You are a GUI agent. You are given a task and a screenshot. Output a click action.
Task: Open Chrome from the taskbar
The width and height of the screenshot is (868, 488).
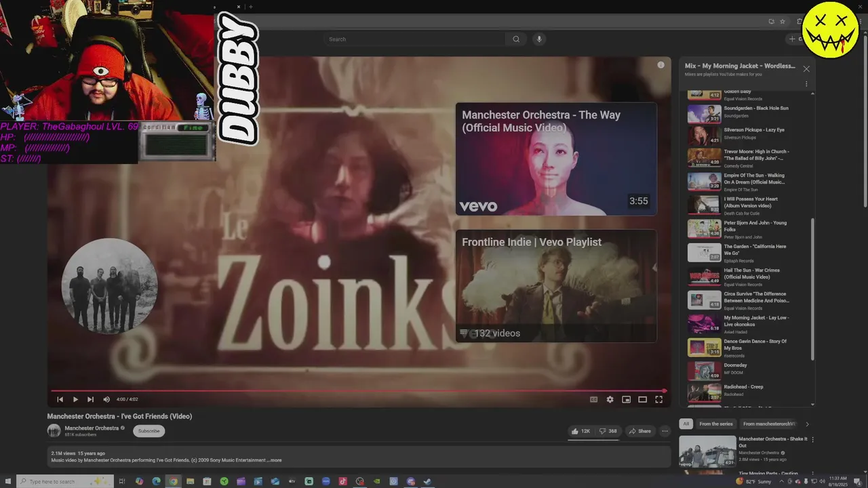tap(173, 481)
